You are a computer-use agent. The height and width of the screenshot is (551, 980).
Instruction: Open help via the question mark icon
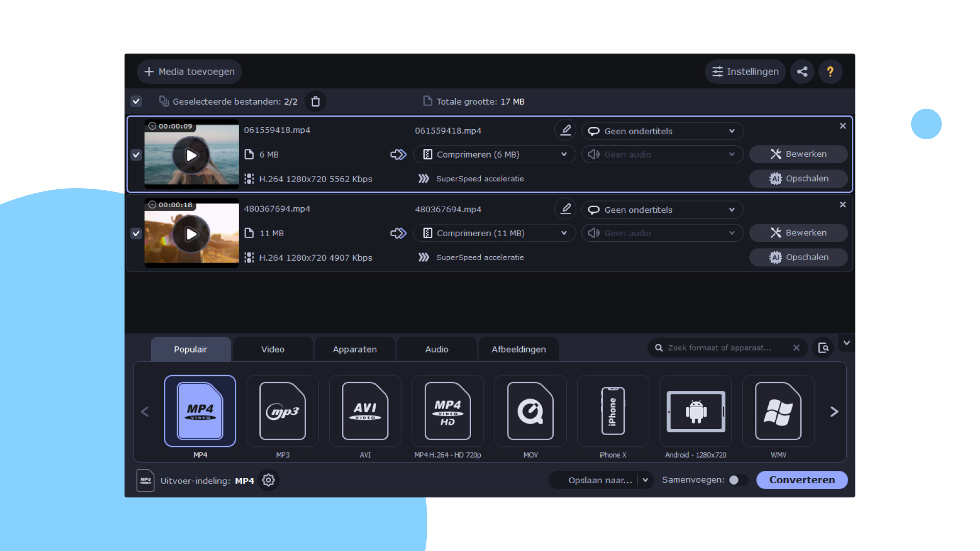pos(830,71)
